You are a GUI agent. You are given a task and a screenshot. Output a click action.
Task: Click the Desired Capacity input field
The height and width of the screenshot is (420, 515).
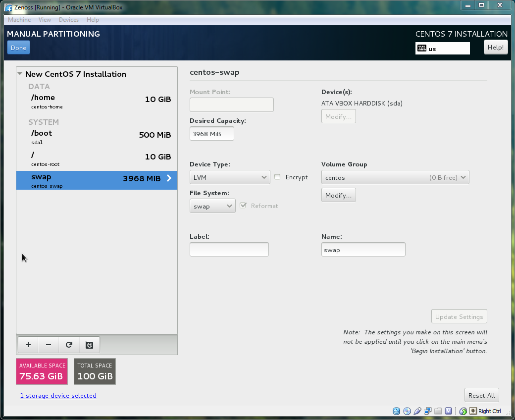(x=212, y=134)
